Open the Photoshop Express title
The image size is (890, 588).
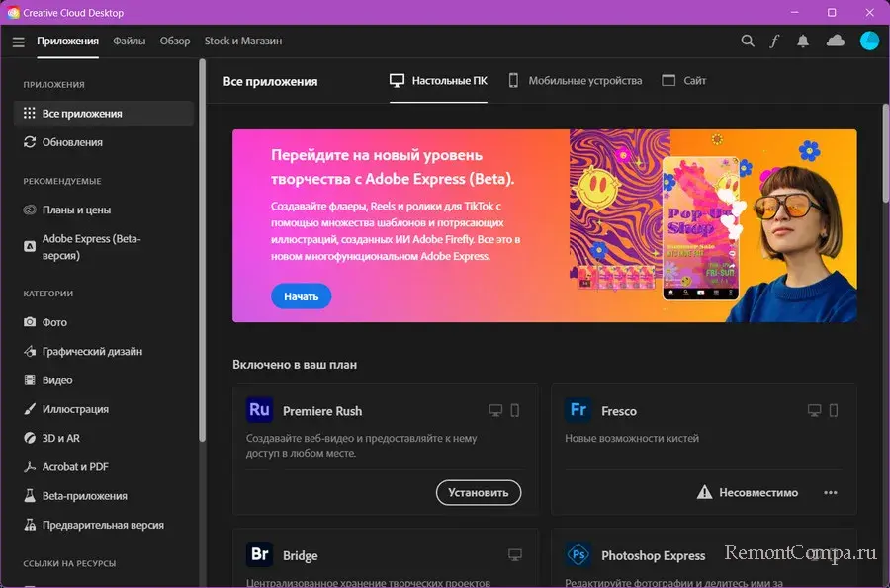tap(654, 555)
